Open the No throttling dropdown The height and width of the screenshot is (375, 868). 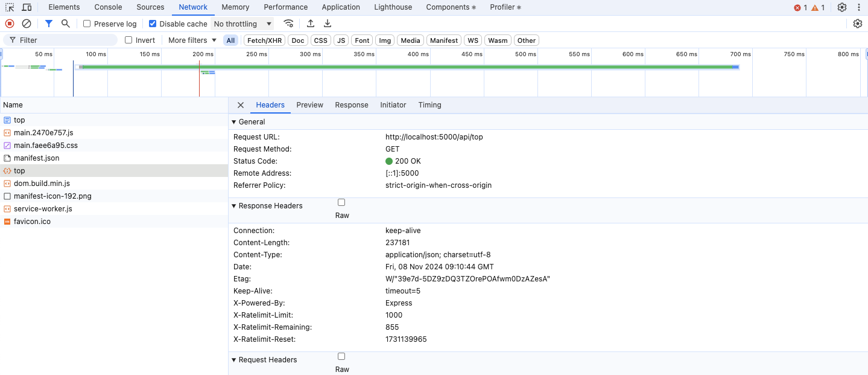click(242, 24)
